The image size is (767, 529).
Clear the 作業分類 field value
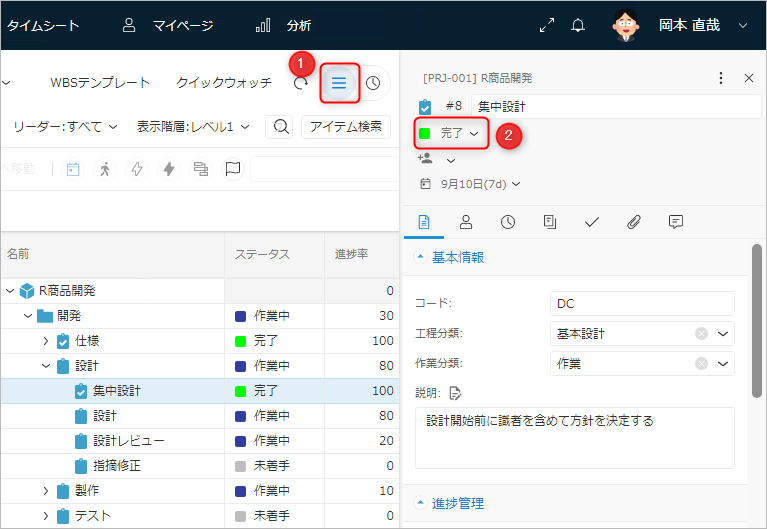click(701, 364)
